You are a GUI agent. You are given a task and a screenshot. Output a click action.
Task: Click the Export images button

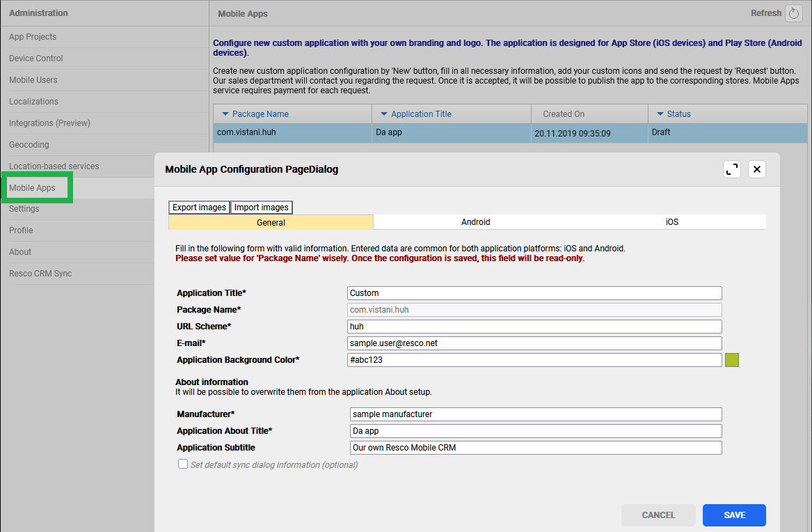[199, 208]
